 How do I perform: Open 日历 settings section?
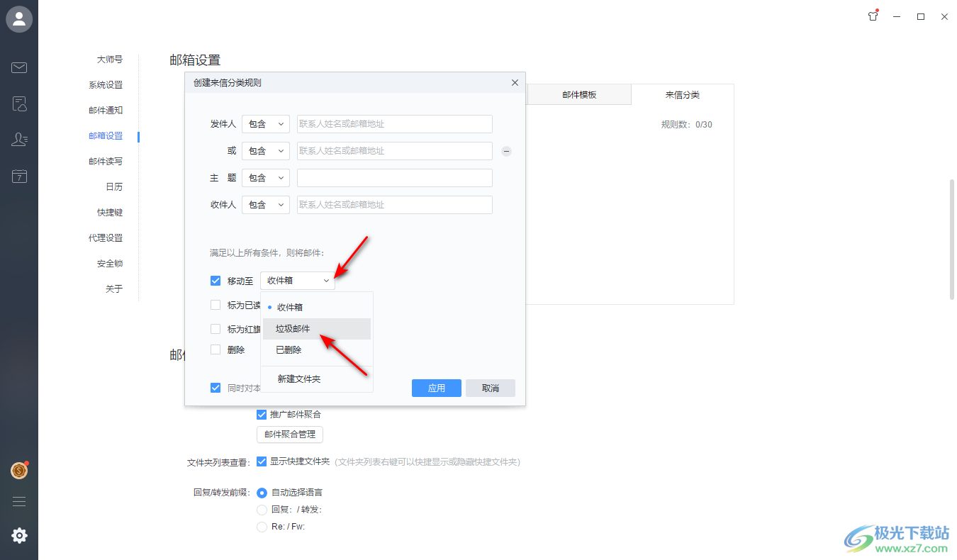click(114, 187)
